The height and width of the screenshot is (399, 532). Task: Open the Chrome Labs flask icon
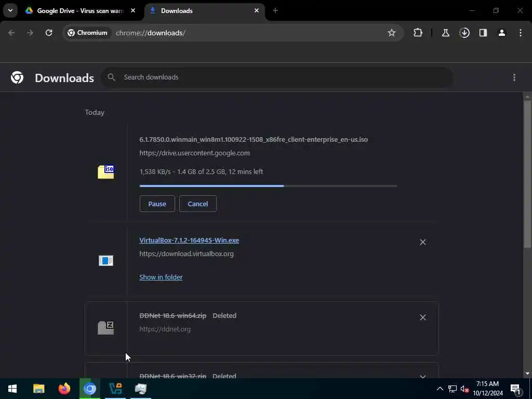(445, 33)
